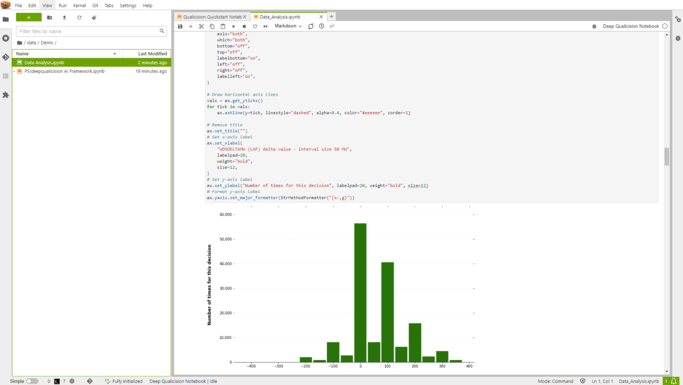Go to the root folder icon in breadcrumb
The width and height of the screenshot is (683, 385).
coord(20,43)
